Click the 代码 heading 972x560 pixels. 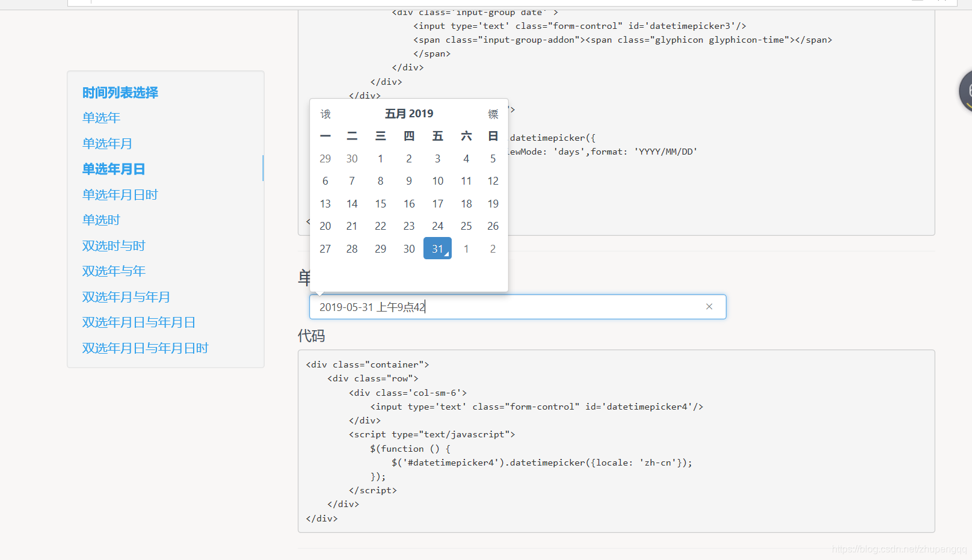pyautogui.click(x=312, y=336)
